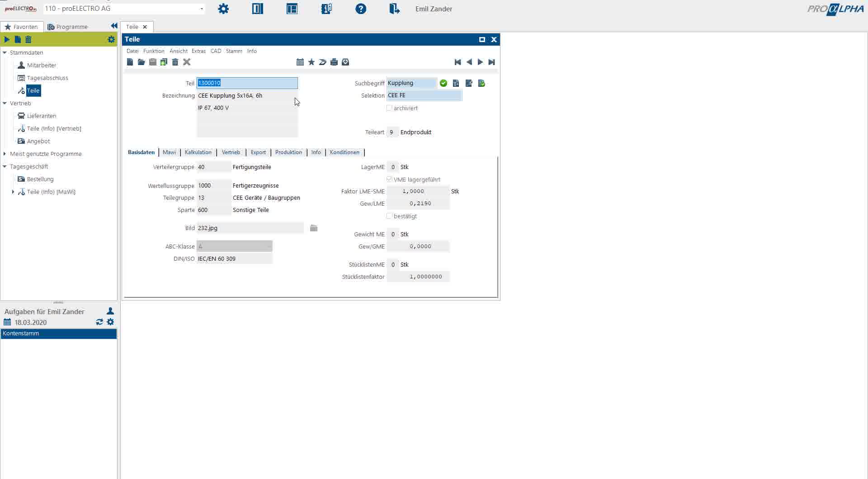Go to the previous record
Viewport: 868px width, 479px height.
coord(469,62)
